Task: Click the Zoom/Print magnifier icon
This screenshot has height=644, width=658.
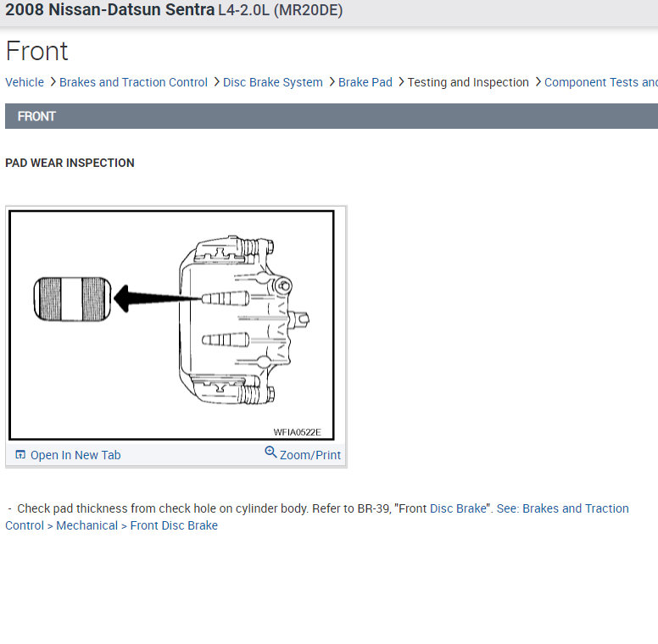Action: [270, 452]
